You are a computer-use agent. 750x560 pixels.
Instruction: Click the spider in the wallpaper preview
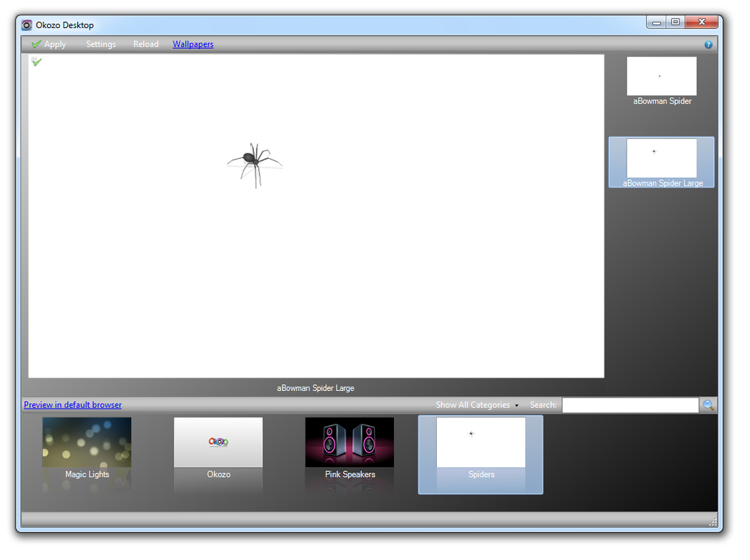254,164
